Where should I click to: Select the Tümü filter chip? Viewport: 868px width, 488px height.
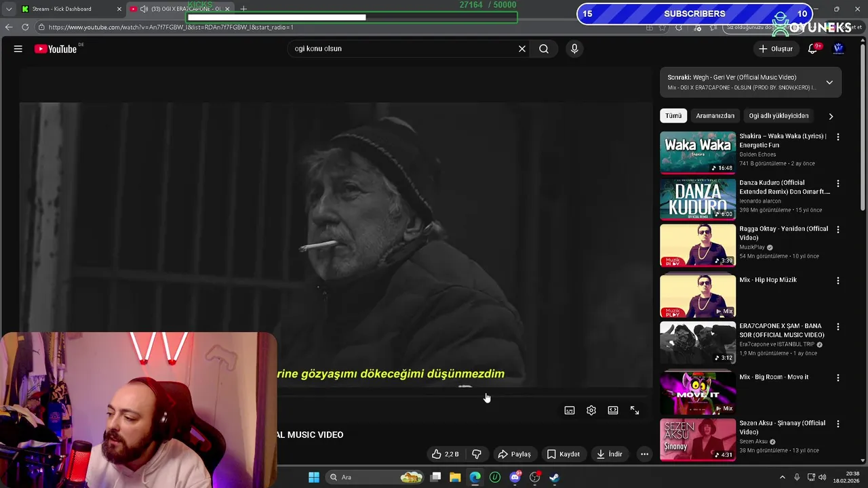click(673, 116)
